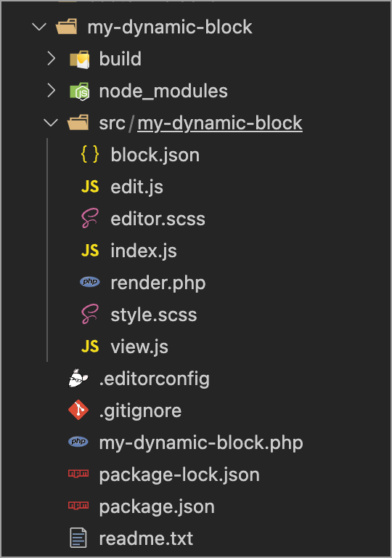Collapse the src folder chevron
The width and height of the screenshot is (392, 558).
point(51,123)
